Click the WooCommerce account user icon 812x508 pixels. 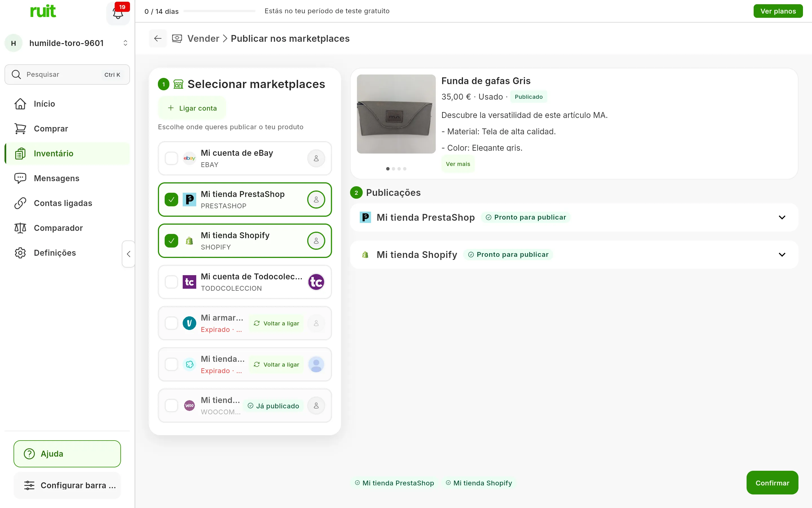coord(316,406)
